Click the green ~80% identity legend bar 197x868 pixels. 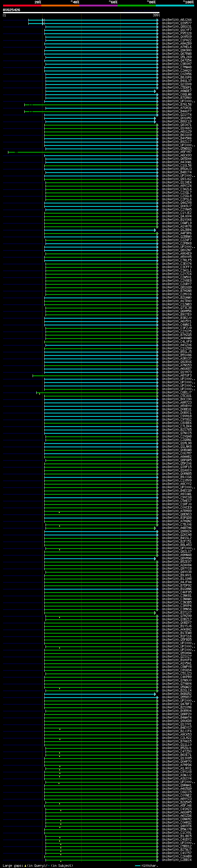tap(137, 6)
